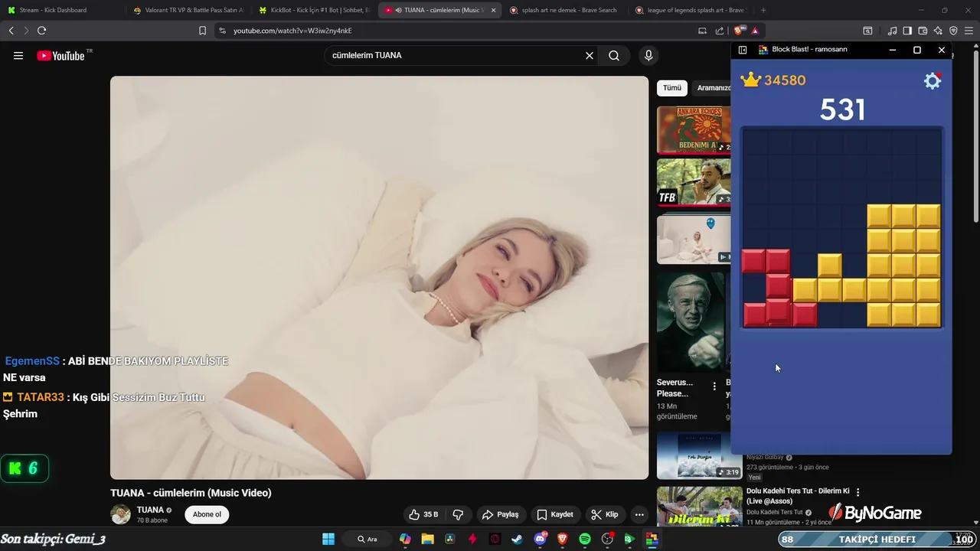Save video with Kaydet button
This screenshot has height=551, width=980.
tap(555, 514)
